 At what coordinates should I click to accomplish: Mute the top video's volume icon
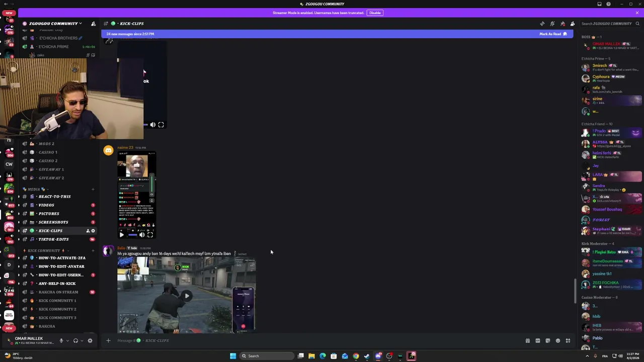[153, 125]
